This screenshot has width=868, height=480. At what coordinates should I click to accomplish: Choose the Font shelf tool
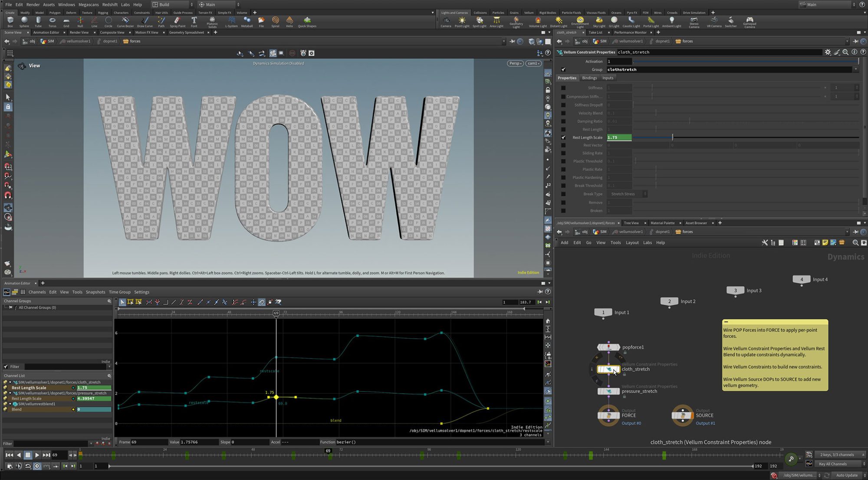coord(194,22)
